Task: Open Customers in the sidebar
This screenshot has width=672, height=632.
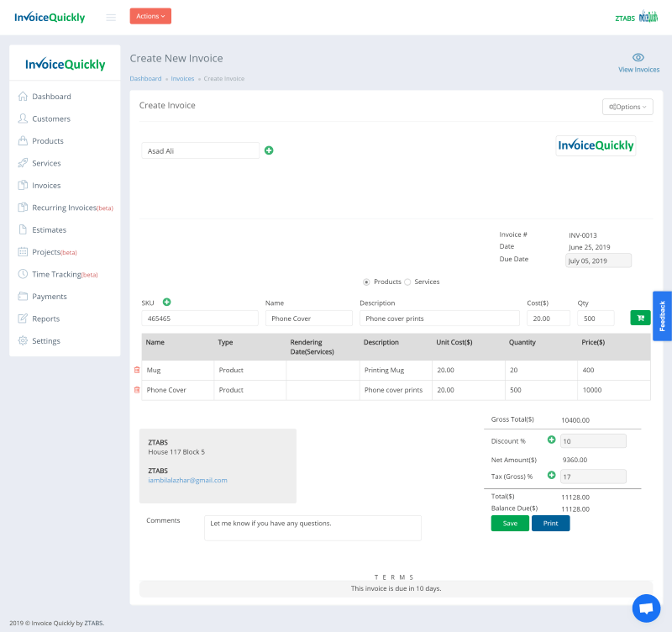Action: pos(51,118)
